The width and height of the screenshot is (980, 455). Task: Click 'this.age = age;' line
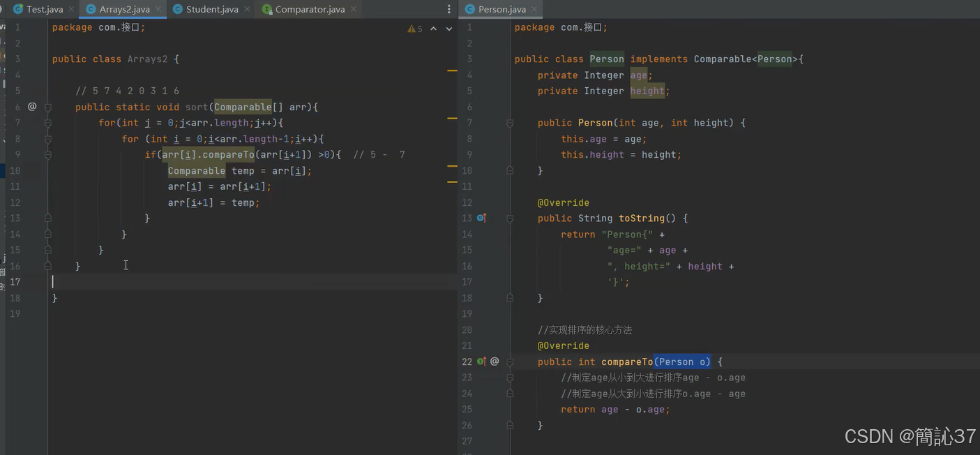[604, 139]
